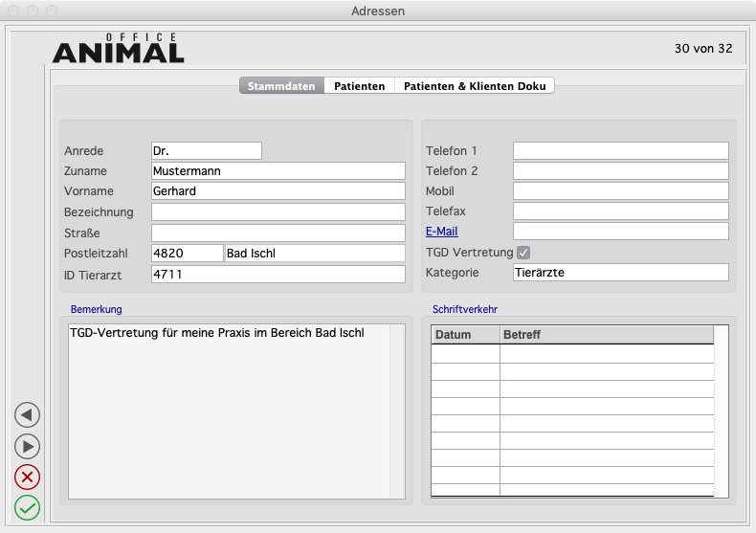Go to the previous address record

pos(28,414)
